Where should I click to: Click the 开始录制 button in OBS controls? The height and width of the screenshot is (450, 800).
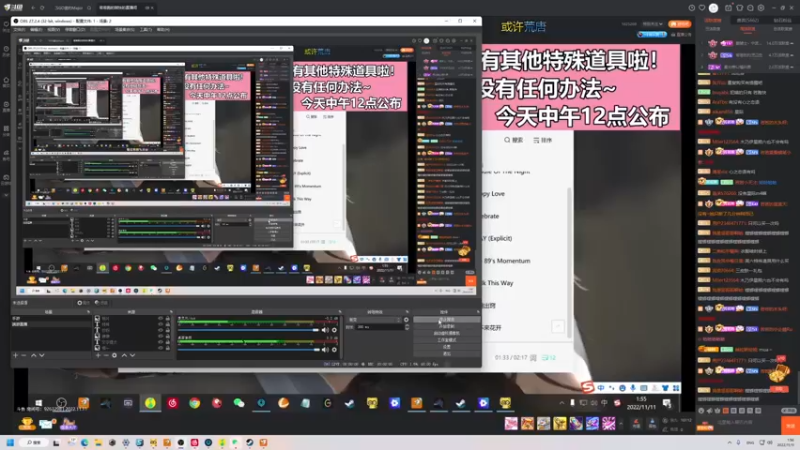point(446,326)
